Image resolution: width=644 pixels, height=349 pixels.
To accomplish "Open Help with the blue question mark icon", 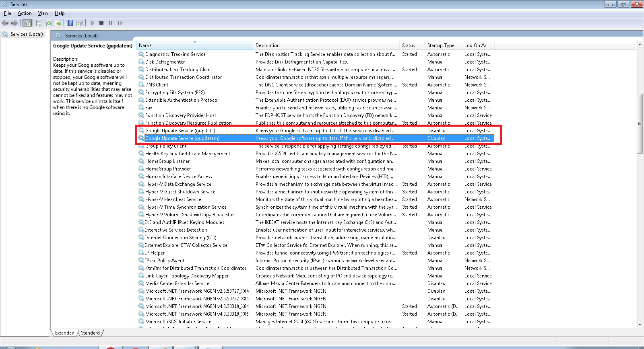I will pyautogui.click(x=70, y=23).
